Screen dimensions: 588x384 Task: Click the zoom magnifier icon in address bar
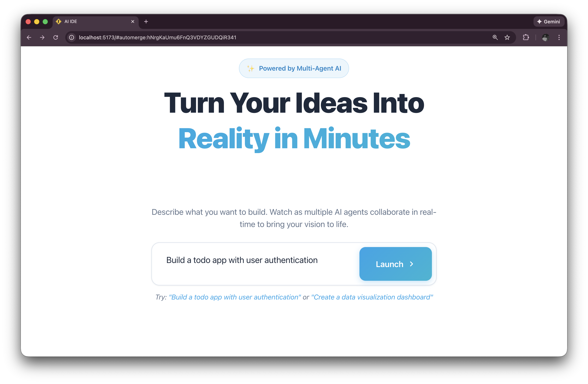[x=495, y=38]
